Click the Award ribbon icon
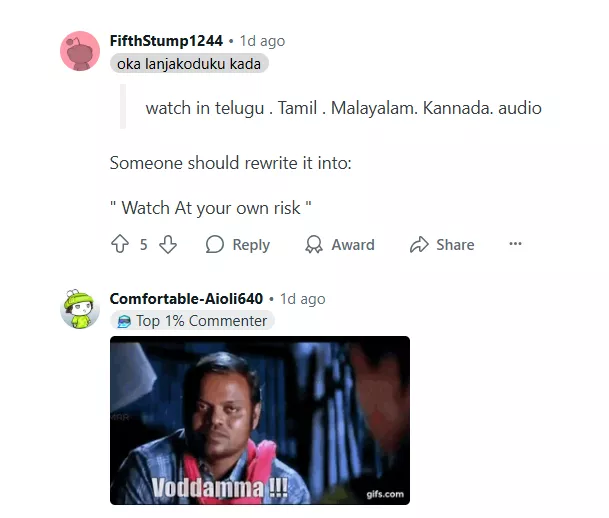Image resolution: width=609 pixels, height=518 pixels. (314, 244)
